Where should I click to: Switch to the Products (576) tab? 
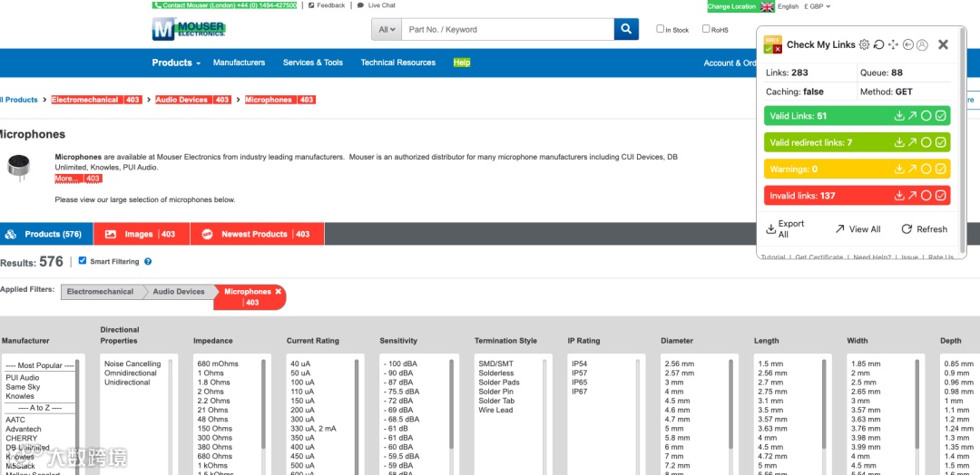46,234
